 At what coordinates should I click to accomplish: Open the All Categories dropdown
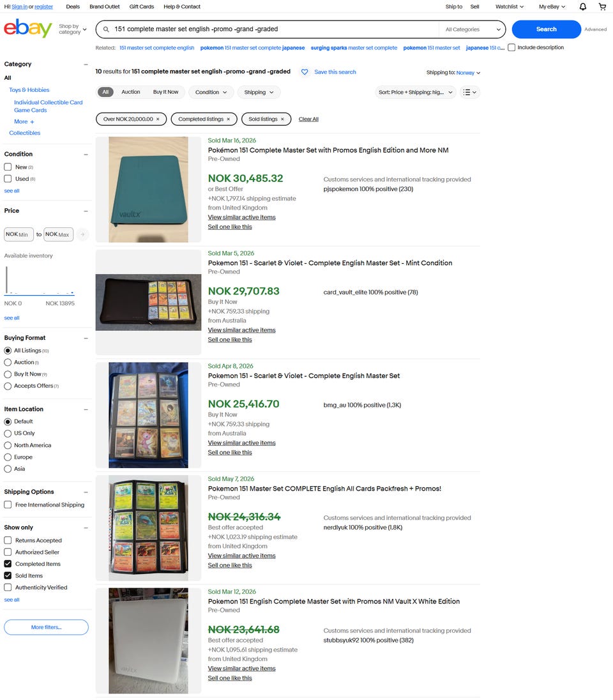473,29
